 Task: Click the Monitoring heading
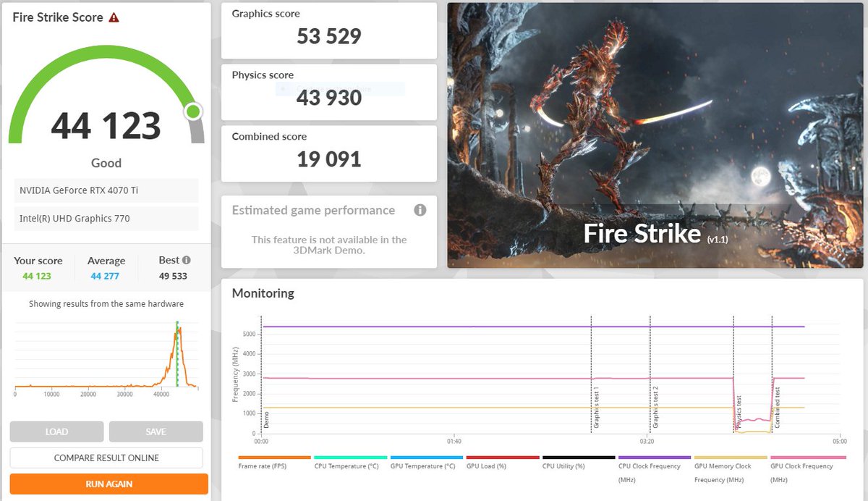point(263,293)
